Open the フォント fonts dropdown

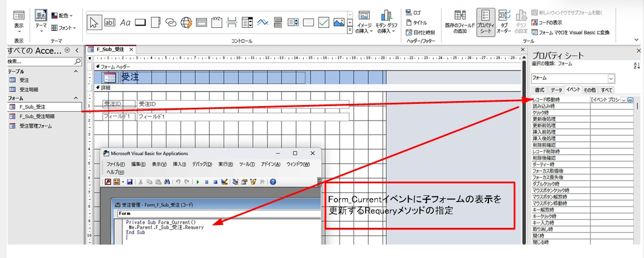click(x=64, y=28)
